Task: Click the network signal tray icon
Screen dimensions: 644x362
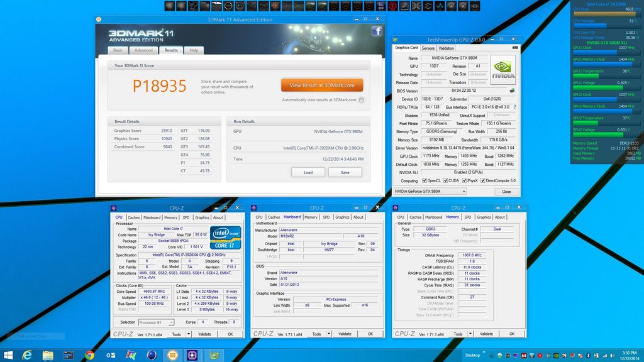Action: point(604,356)
